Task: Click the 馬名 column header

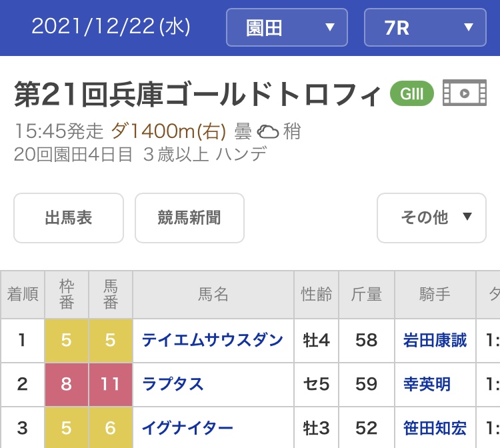Action: tap(213, 294)
